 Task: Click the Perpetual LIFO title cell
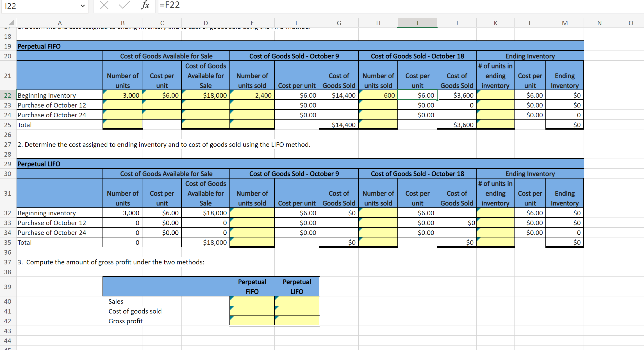pos(39,164)
